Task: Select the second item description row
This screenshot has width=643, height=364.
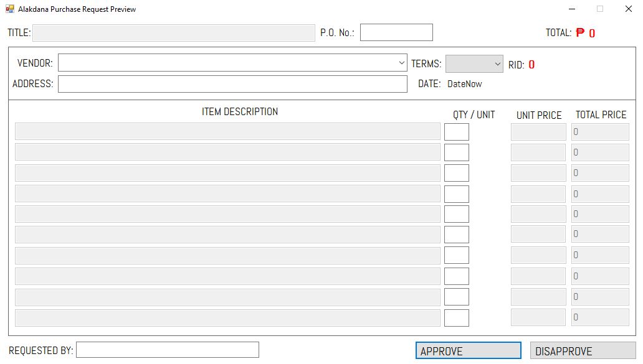Action: pyautogui.click(x=227, y=152)
